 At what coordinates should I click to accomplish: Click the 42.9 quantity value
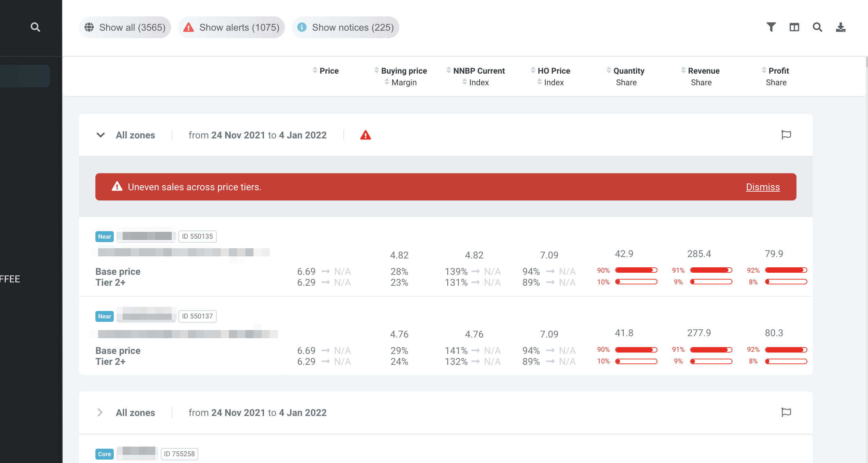[x=624, y=254]
